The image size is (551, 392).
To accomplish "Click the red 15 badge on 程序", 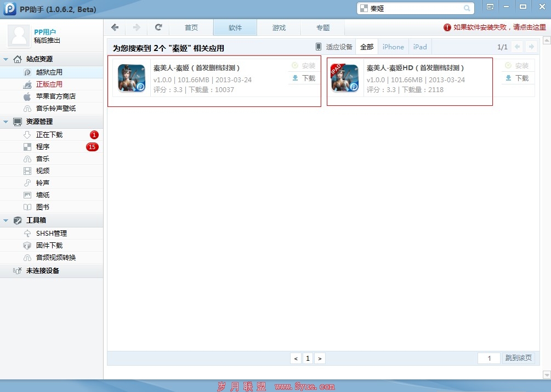I will pyautogui.click(x=92, y=147).
